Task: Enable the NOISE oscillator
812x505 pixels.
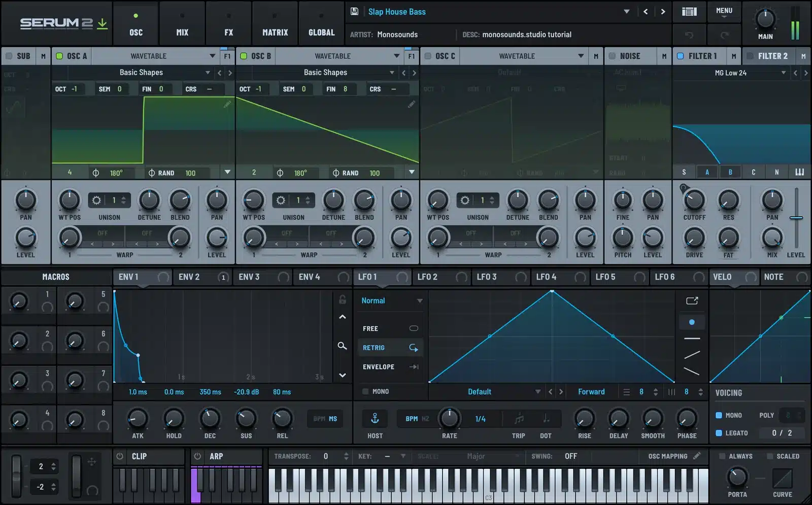Action: pyautogui.click(x=612, y=56)
